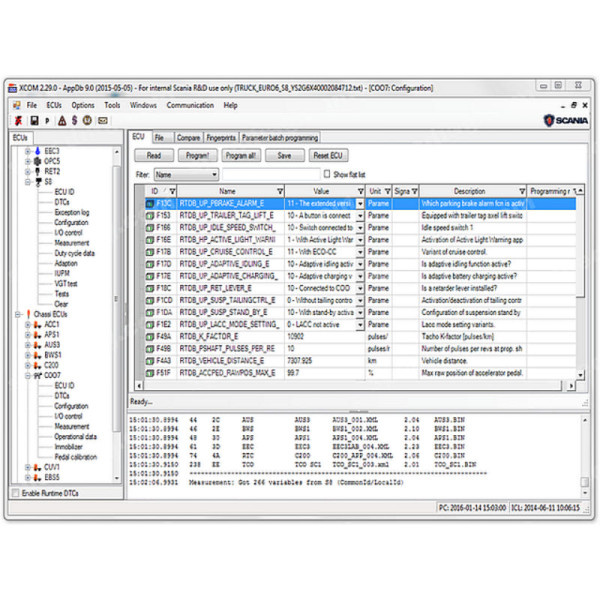Screen dimensions: 600x600
Task: Toggle Enable Runtime DTCs checkbox
Action: point(14,494)
